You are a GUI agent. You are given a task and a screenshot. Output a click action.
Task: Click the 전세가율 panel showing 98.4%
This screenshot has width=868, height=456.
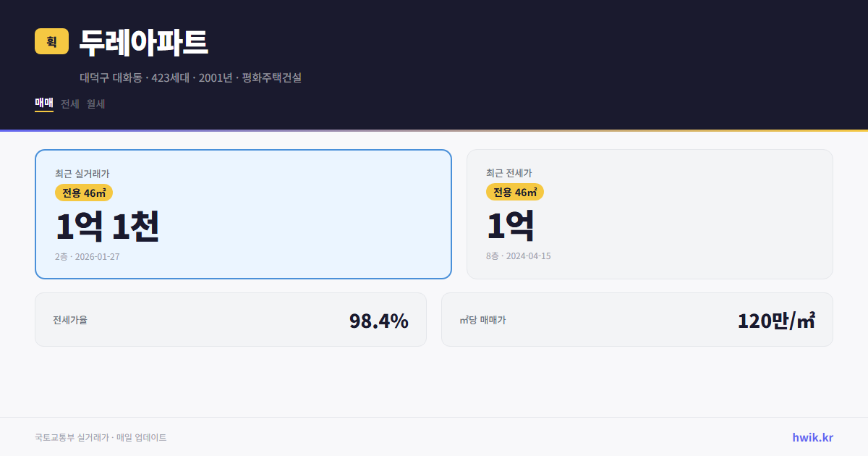click(x=231, y=319)
